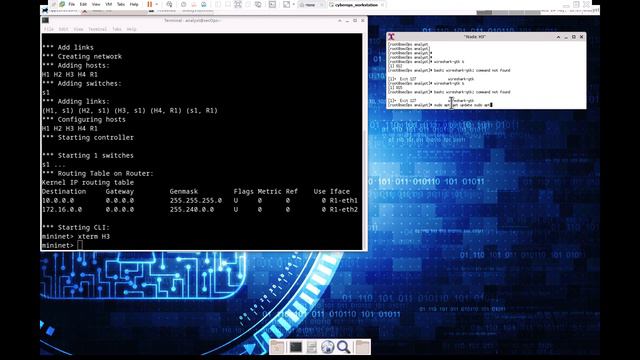Open the Help menu in VMware menu bar

(x=134, y=4)
